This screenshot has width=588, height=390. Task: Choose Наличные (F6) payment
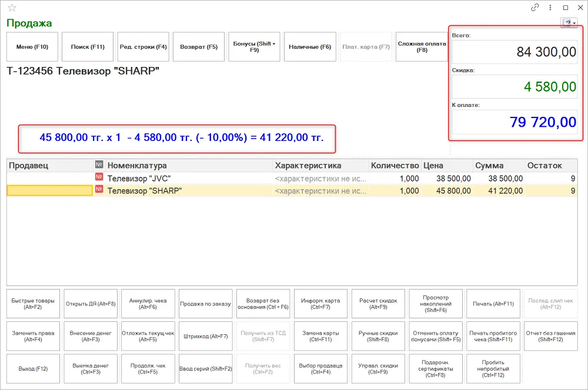(310, 47)
